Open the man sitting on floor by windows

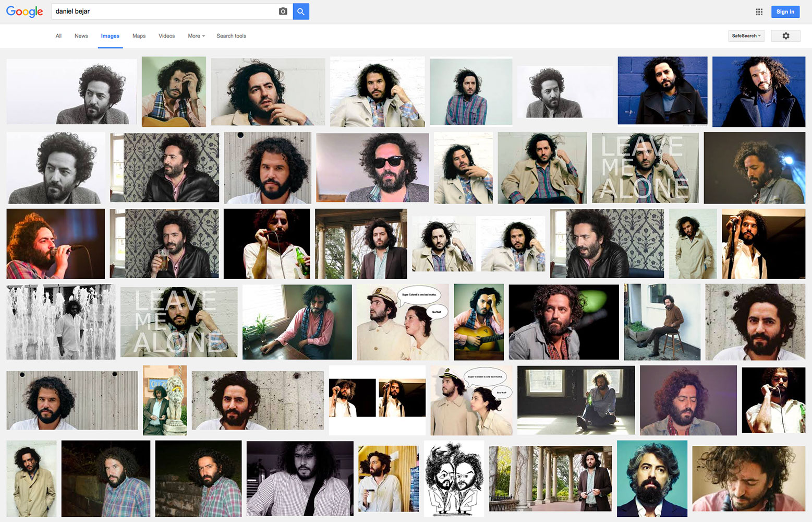[576, 400]
